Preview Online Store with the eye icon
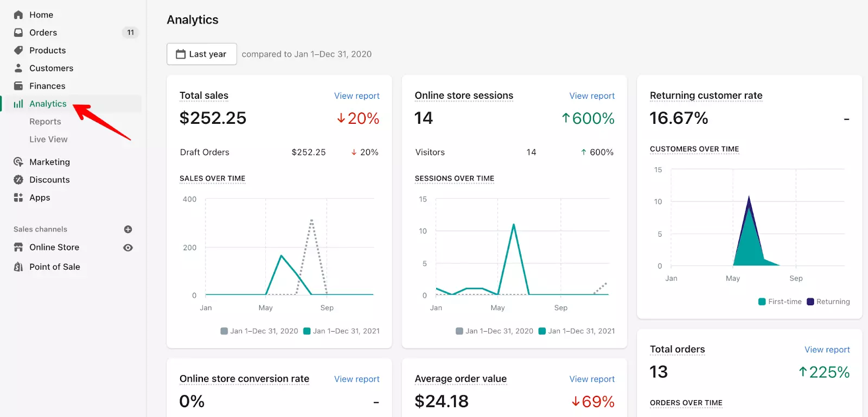 [128, 248]
